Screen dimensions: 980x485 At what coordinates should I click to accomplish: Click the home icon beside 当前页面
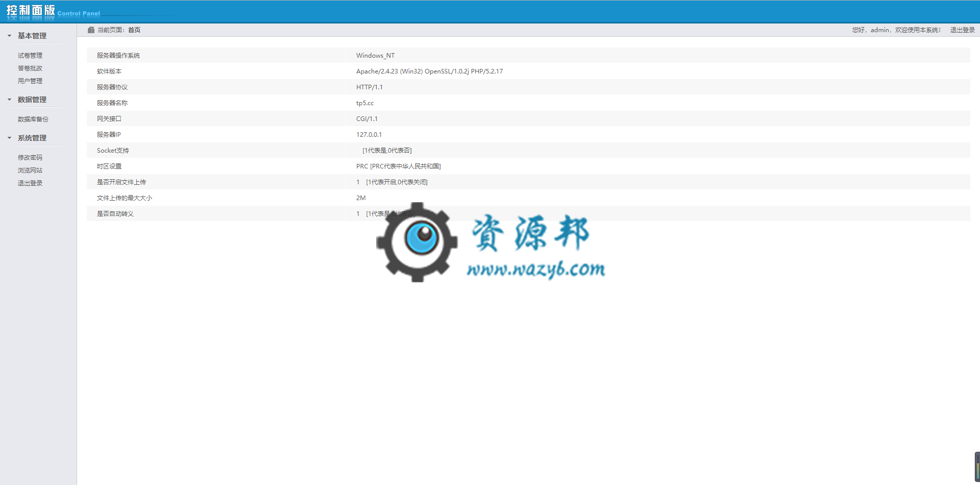pos(91,30)
